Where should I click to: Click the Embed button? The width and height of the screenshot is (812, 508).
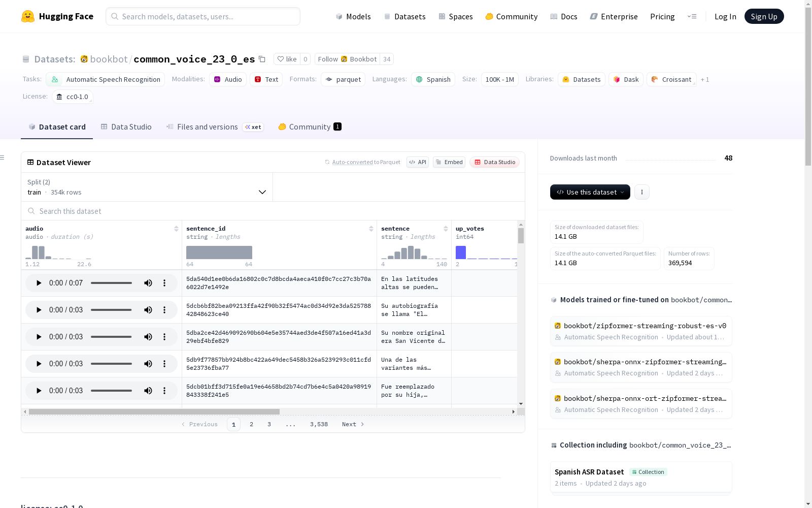coord(449,162)
